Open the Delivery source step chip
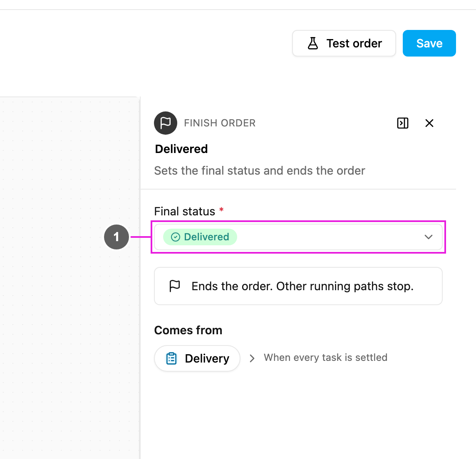 197,358
